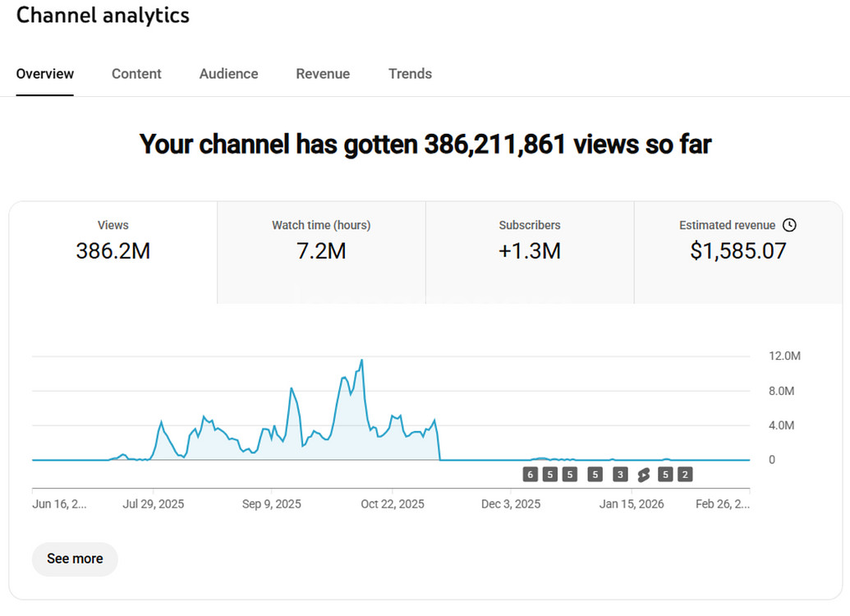Viewport: 850px width, 616px height.
Task: Switch to the Content tab
Action: (x=136, y=74)
